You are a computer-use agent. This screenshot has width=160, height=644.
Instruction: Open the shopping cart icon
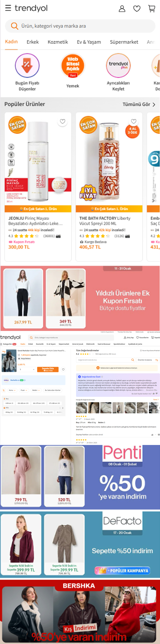(152, 8)
